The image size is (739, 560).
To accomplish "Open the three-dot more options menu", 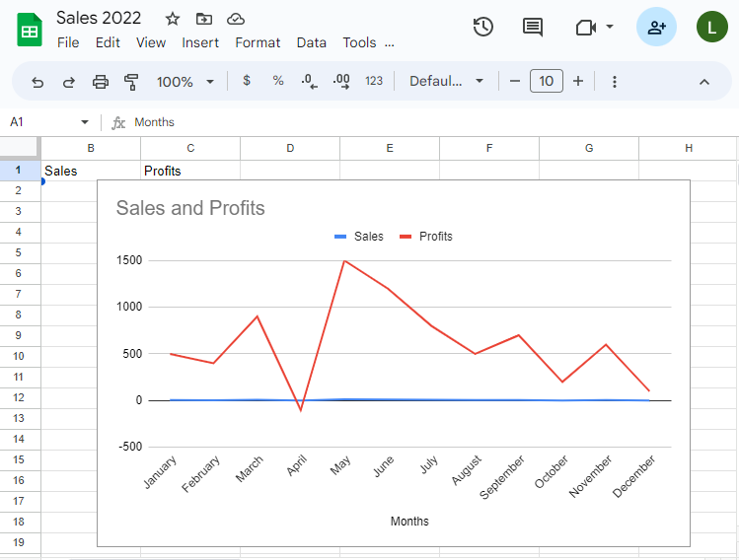I will tap(615, 82).
